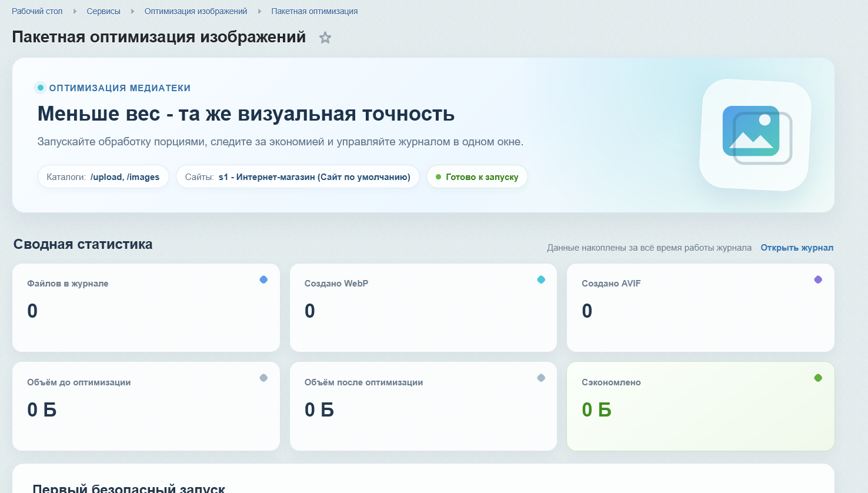The height and width of the screenshot is (493, 868).
Task: Select the Создано AVIF card
Action: pyautogui.click(x=700, y=308)
